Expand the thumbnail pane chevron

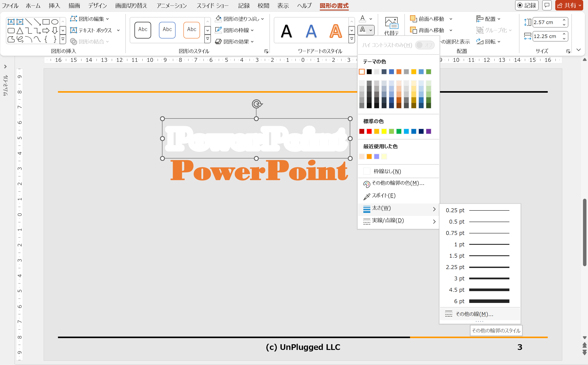[x=5, y=66]
